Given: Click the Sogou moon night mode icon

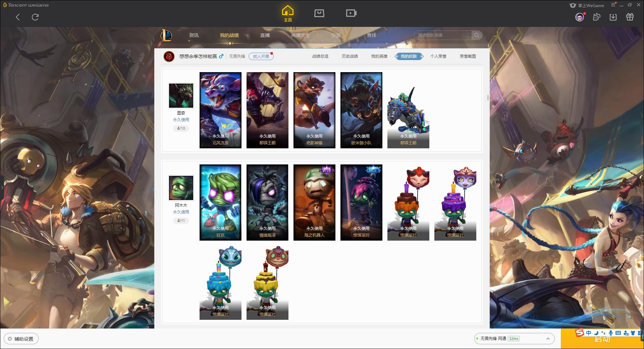Looking at the screenshot, I should tap(596, 333).
